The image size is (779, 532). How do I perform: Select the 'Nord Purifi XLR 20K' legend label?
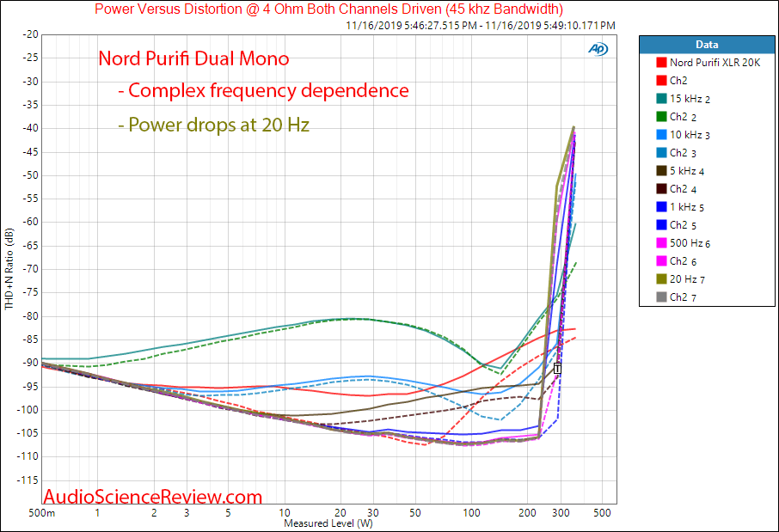point(715,62)
